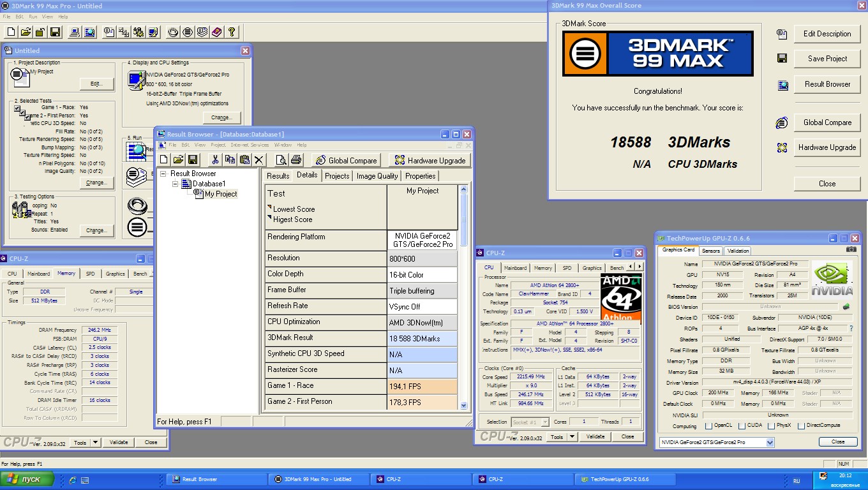Open the Mainboard tab in processor CPU-Z window

[516, 268]
